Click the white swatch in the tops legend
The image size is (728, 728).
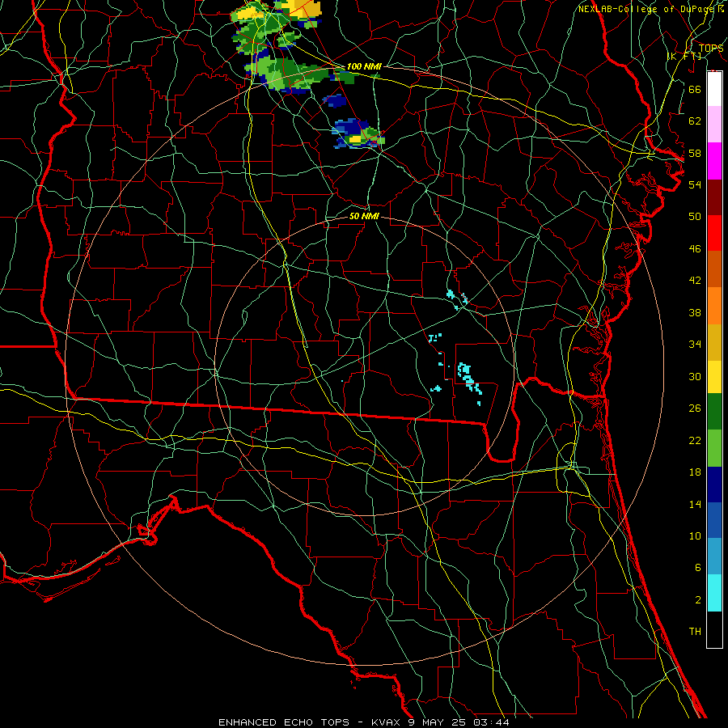714,89
